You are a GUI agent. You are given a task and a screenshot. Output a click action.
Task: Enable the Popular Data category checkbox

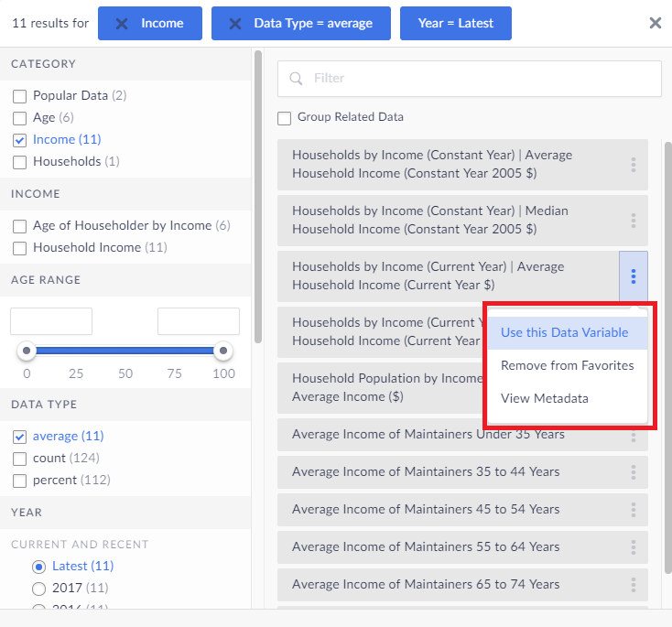click(x=19, y=96)
